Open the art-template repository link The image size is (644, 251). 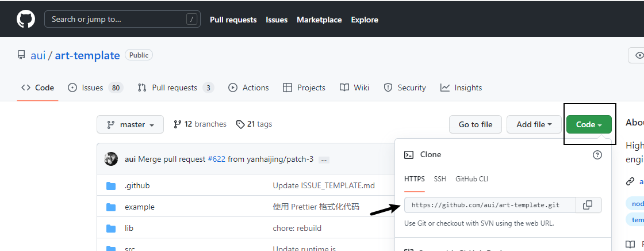click(87, 55)
